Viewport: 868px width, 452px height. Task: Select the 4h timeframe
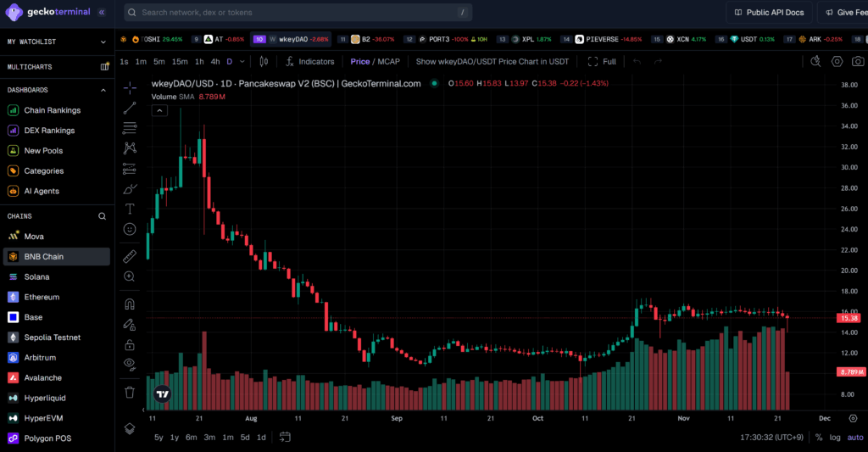click(215, 61)
